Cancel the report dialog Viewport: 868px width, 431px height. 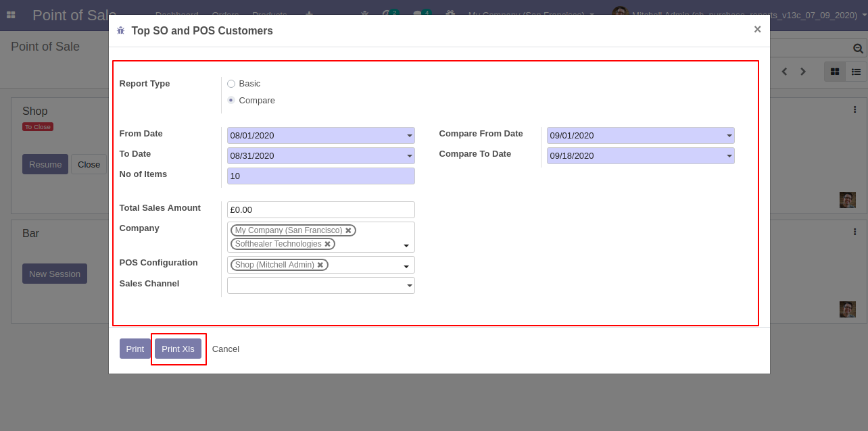tap(226, 349)
